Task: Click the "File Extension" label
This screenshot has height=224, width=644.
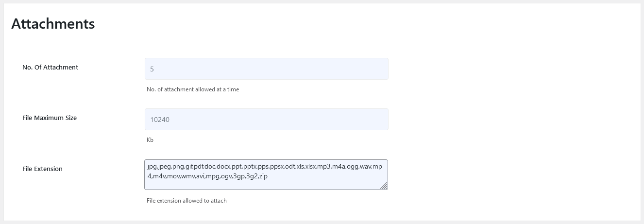Action: tap(42, 169)
